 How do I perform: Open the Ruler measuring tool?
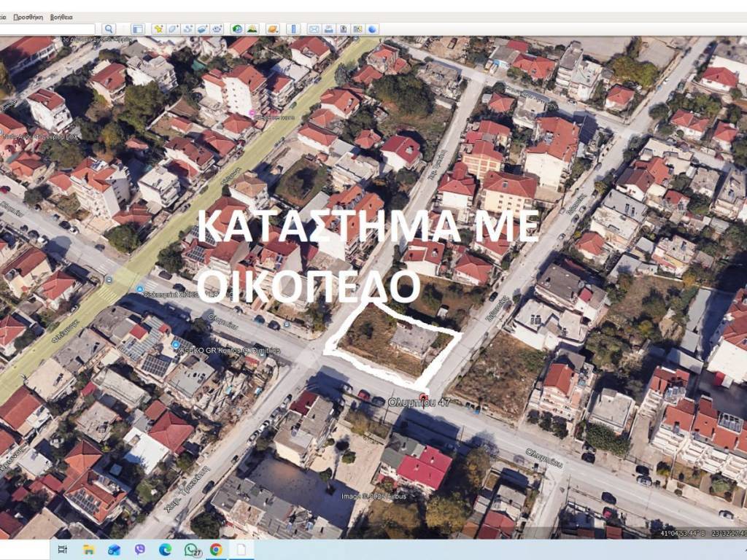(293, 29)
